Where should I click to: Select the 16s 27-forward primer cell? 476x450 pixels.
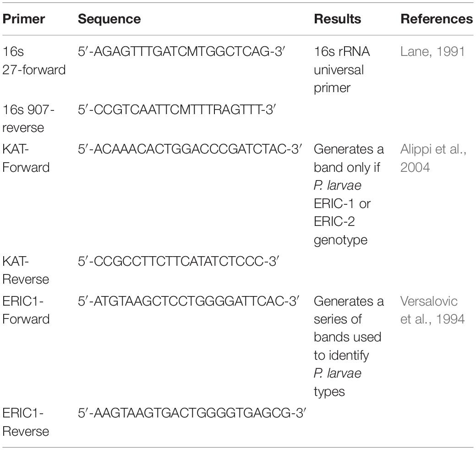pyautogui.click(x=34, y=61)
